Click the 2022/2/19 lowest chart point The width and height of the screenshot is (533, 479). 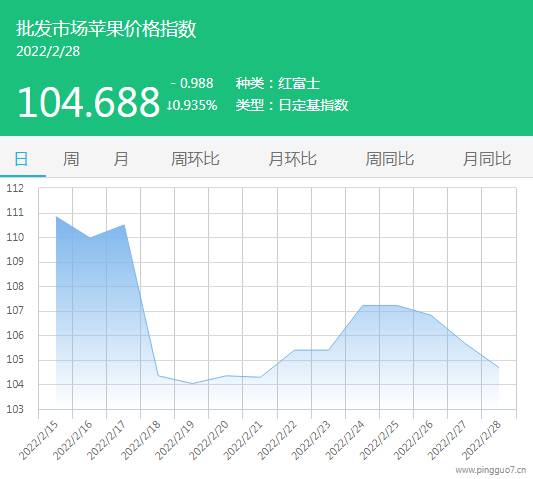click(x=192, y=383)
